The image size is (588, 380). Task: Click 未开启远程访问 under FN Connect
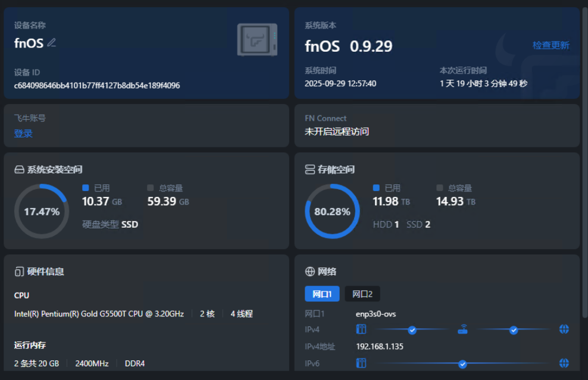(337, 131)
